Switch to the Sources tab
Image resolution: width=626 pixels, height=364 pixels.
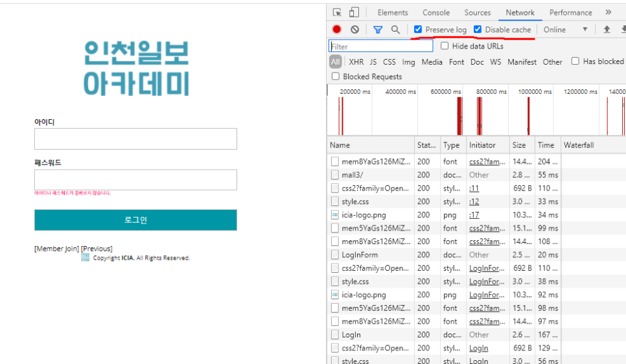478,13
